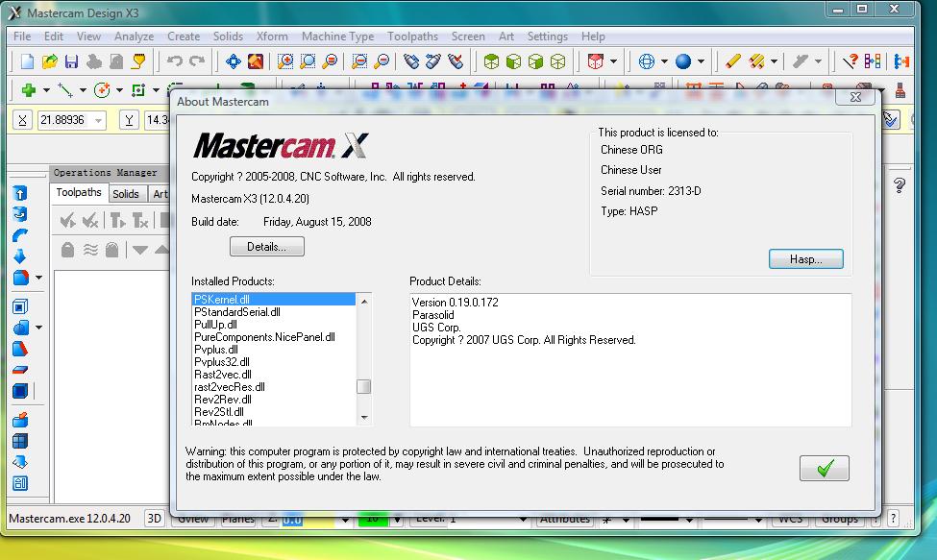Select PullUp.dll in Installed Products
Screen dimensions: 937x560
215,324
